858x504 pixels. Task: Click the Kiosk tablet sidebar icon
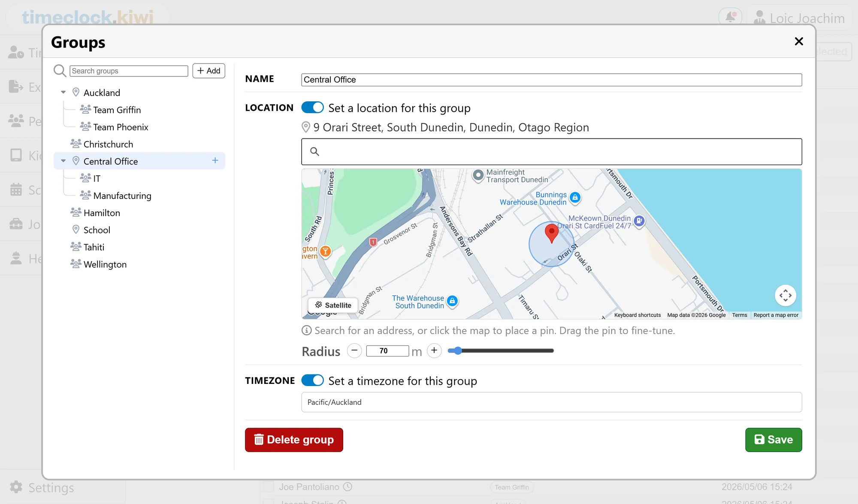click(x=16, y=155)
